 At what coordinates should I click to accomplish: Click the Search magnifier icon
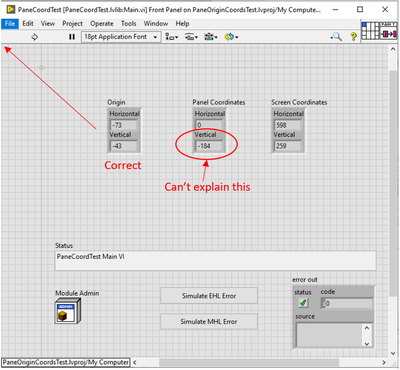point(336,37)
